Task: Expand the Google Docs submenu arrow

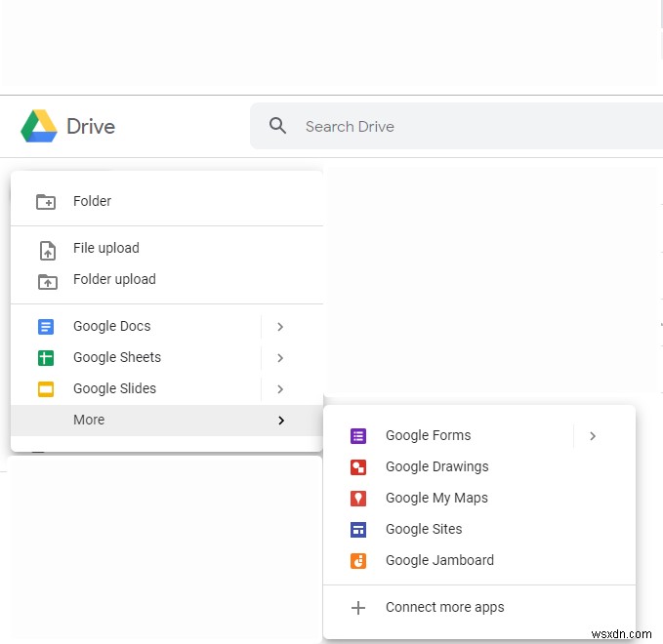Action: pos(280,326)
